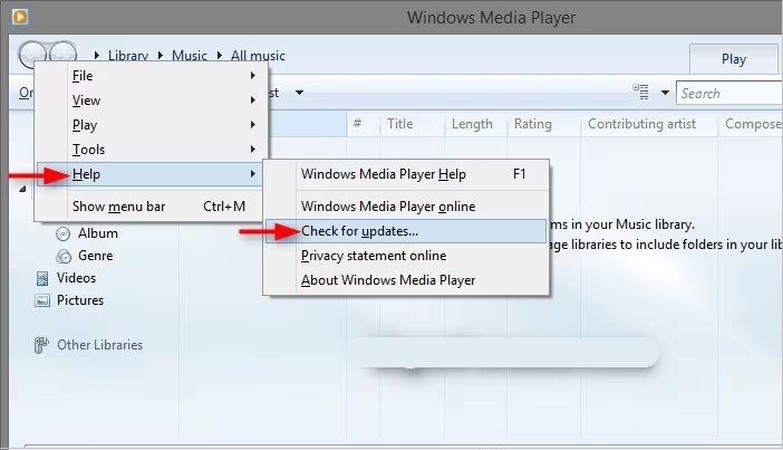Screen dimensions: 783x450
Task: Expand the breadcrumb arrow before Library
Action: pos(97,55)
